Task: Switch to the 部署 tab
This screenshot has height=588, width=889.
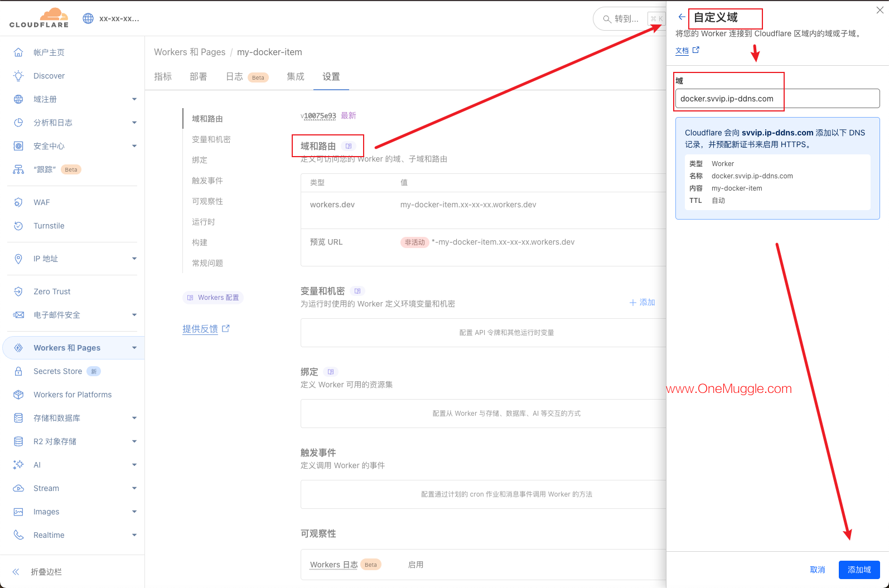Action: click(199, 77)
